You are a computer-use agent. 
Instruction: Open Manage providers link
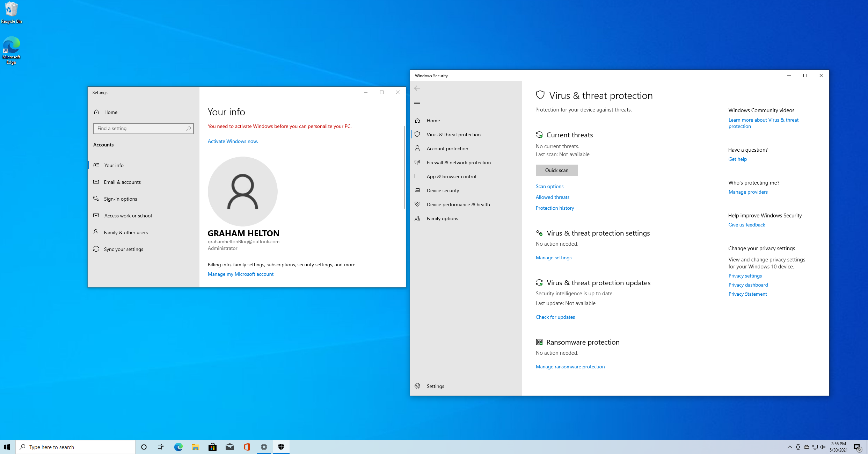(748, 192)
